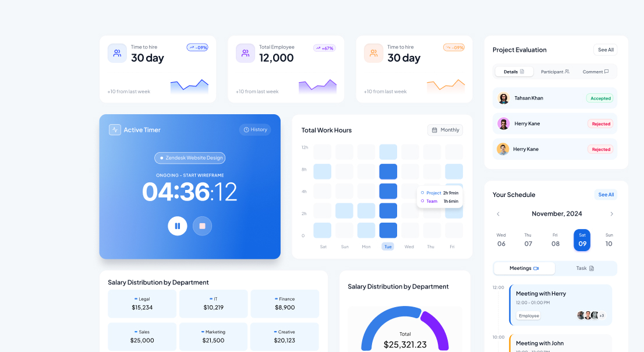Open the Meeting with Herry card

[561, 305]
